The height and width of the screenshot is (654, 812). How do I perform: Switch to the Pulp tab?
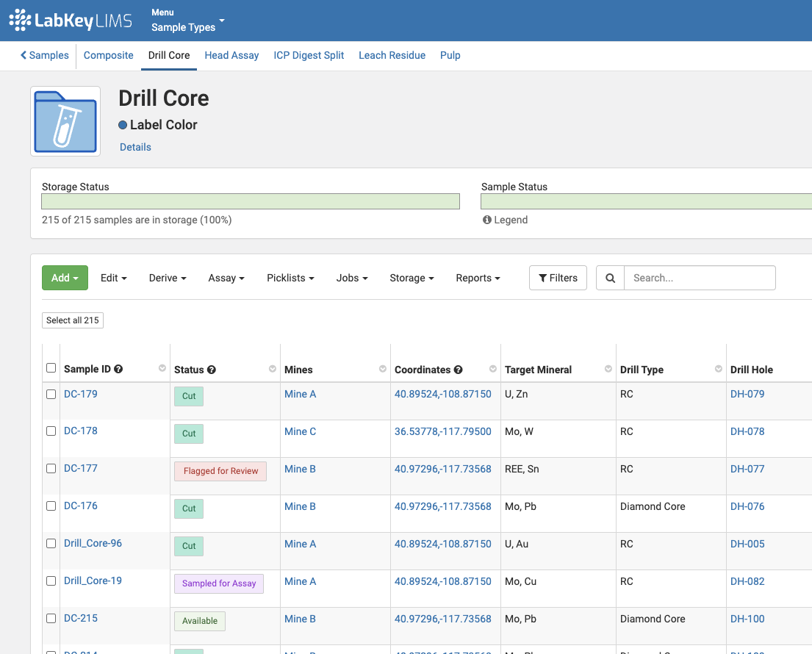tap(450, 55)
